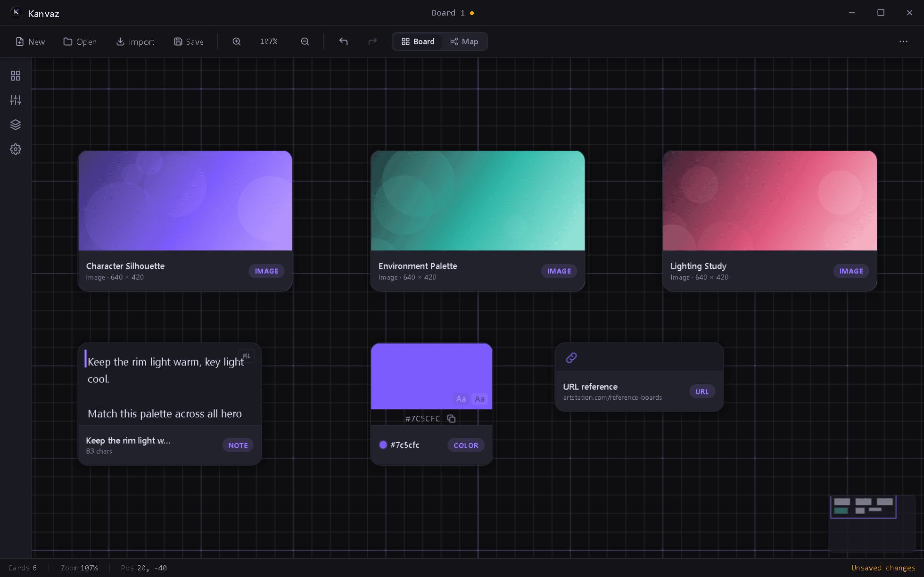Save the board with Save
Screen dimensions: 924x577
tap(189, 41)
